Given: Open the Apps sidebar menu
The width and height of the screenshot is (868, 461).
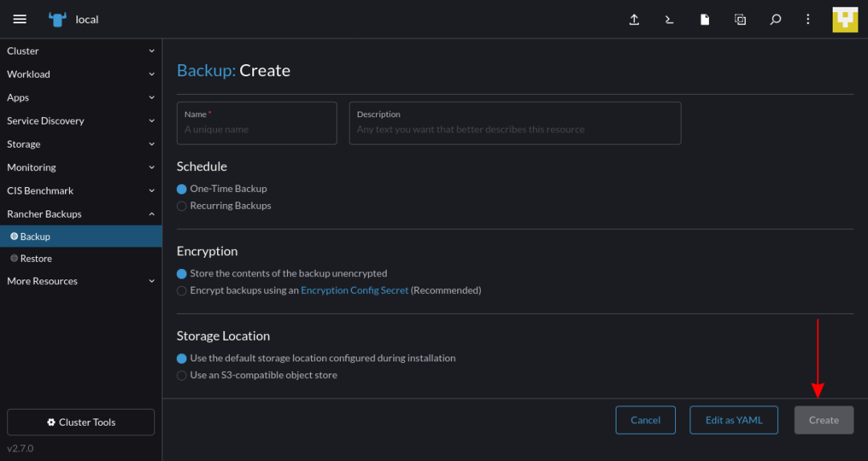Looking at the screenshot, I should [x=81, y=97].
